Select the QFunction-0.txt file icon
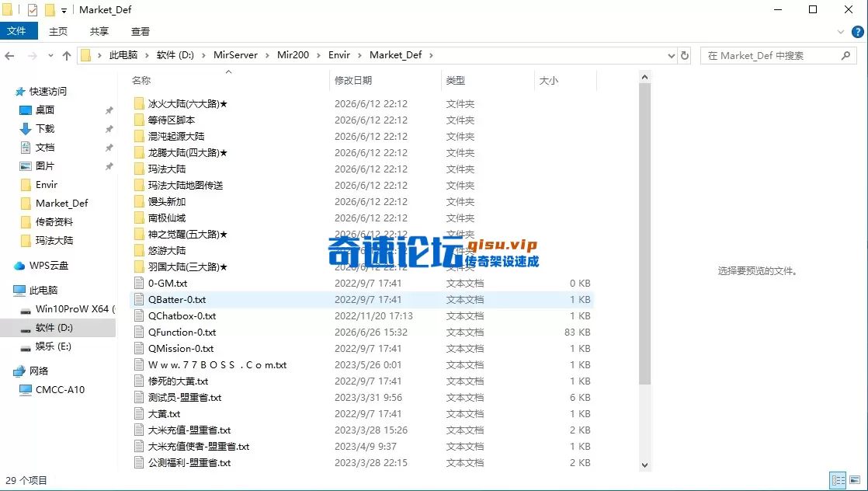Viewport: 868px width, 491px height. [x=139, y=332]
